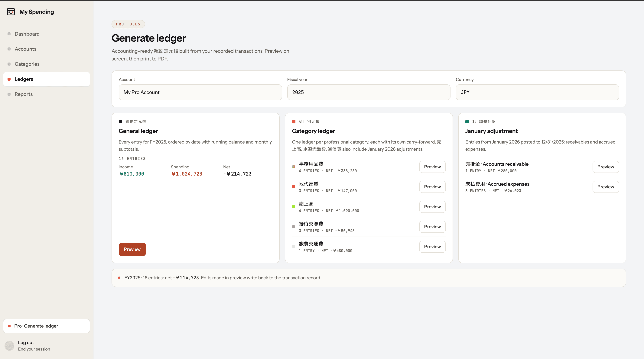Click the Income value ¥810,000

coord(132,174)
